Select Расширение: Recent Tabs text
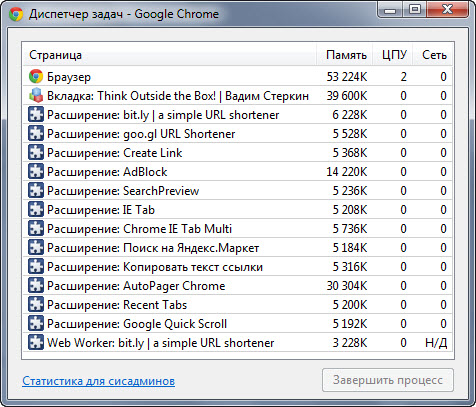 (x=117, y=305)
